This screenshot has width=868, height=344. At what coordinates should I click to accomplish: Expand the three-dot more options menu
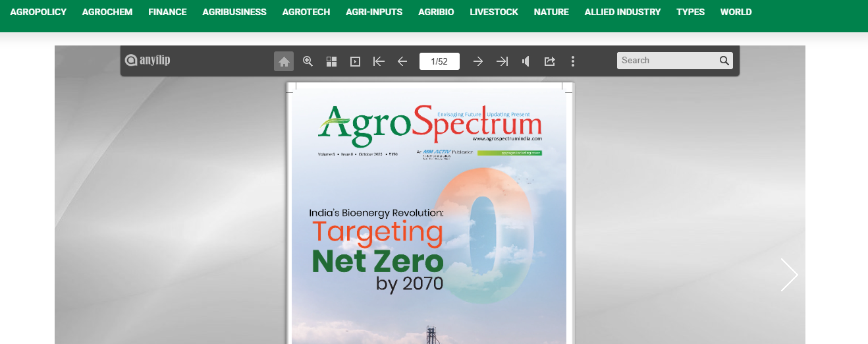coord(573,61)
